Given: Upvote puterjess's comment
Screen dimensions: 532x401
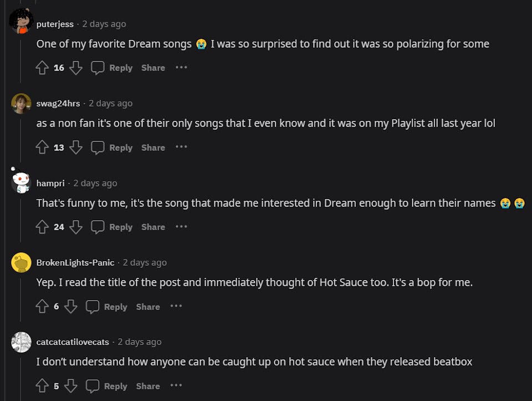Looking at the screenshot, I should tap(42, 68).
